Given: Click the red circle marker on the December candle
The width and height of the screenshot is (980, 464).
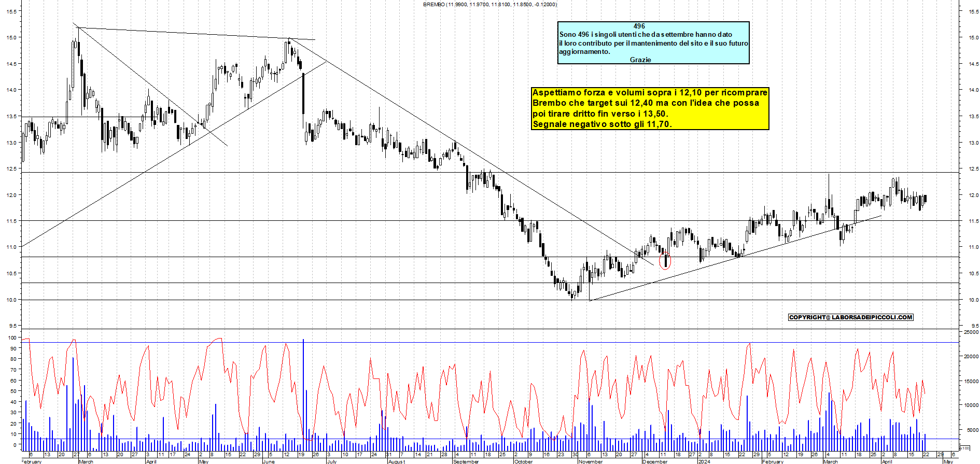Looking at the screenshot, I should [665, 261].
